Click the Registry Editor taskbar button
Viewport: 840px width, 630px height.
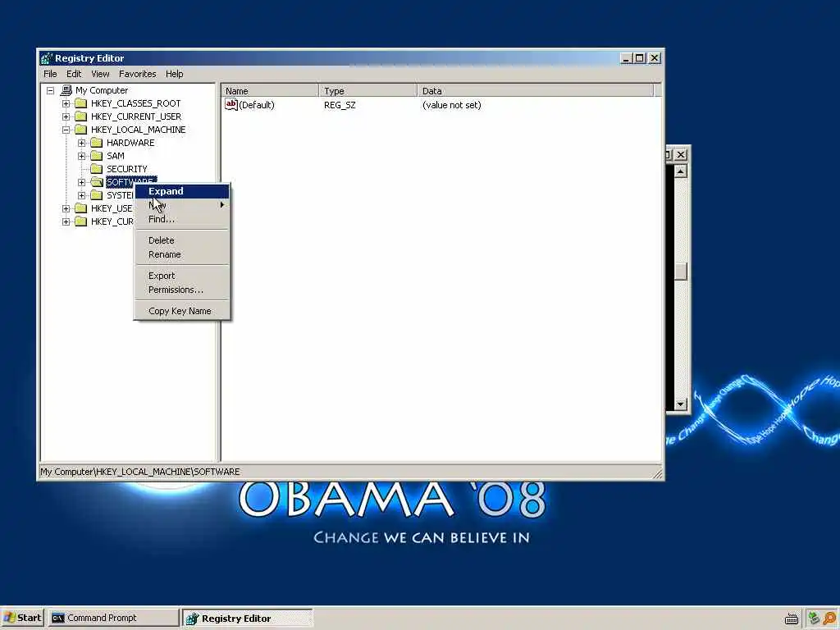pyautogui.click(x=248, y=619)
